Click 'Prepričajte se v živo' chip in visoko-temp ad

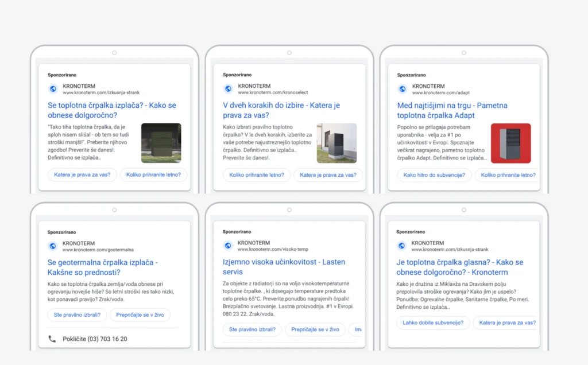coord(315,329)
